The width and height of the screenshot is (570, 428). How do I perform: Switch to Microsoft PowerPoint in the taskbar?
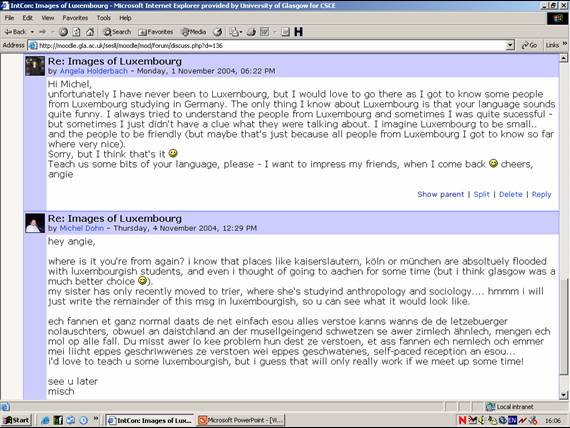click(241, 420)
